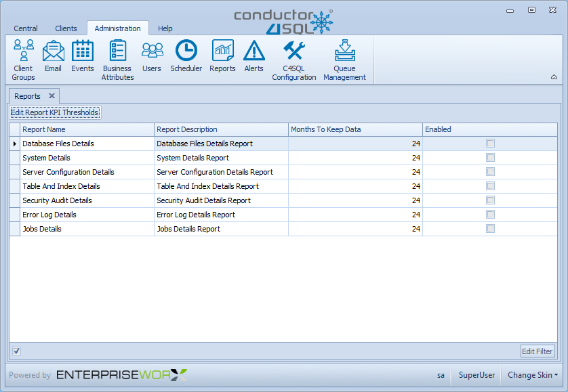The image size is (568, 392).
Task: Click the System Details Report description cell
Action: click(222, 158)
